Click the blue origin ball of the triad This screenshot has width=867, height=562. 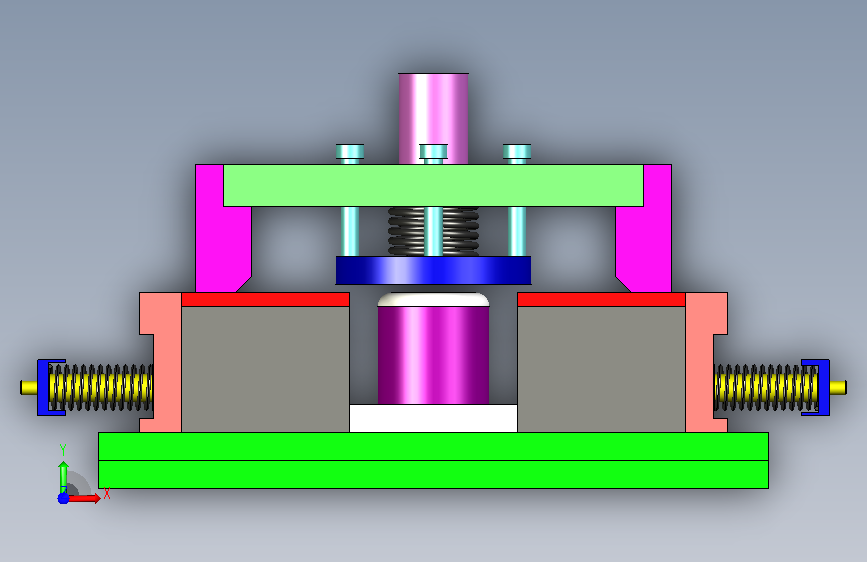tap(63, 498)
